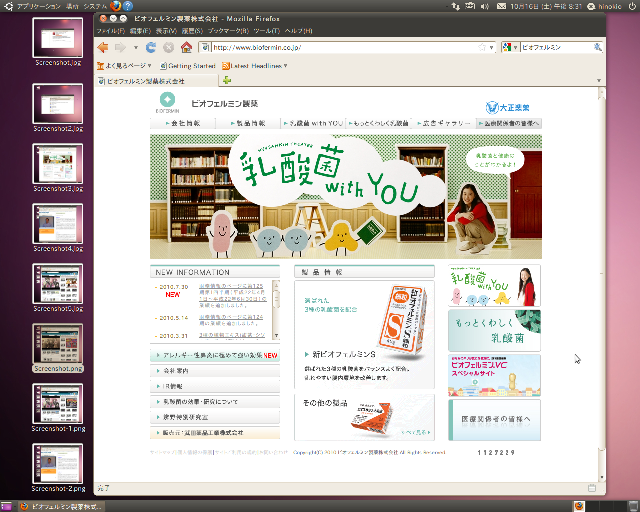Viewport: 640px width, 512px height.
Task: Open the list all tabs dropdown
Action: pos(599,80)
